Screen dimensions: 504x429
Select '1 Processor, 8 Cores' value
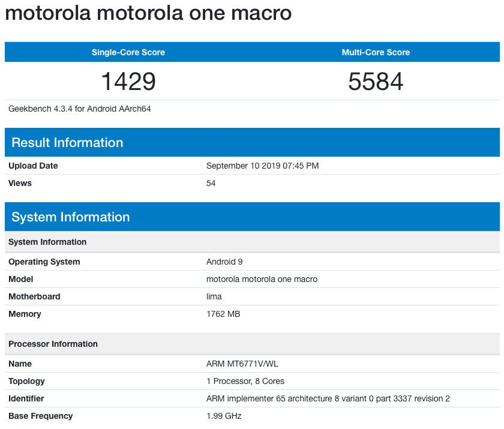[x=245, y=381]
